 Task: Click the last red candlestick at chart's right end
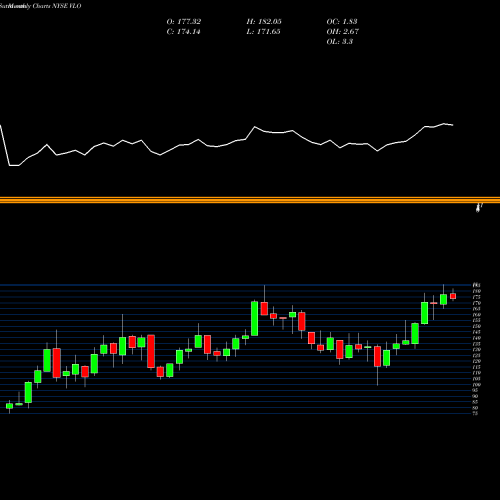453,296
